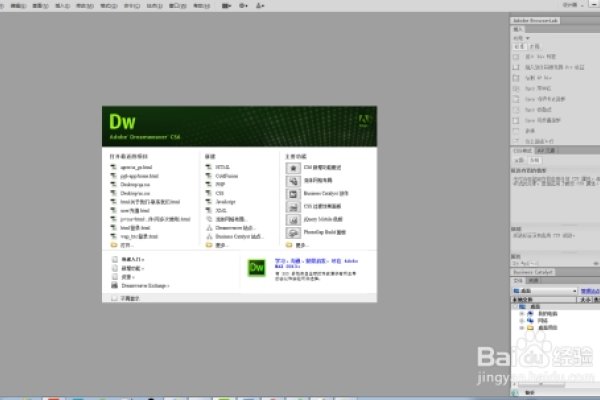This screenshot has height=400, width=600.
Task: Open the Help menu
Action: click(x=202, y=6)
